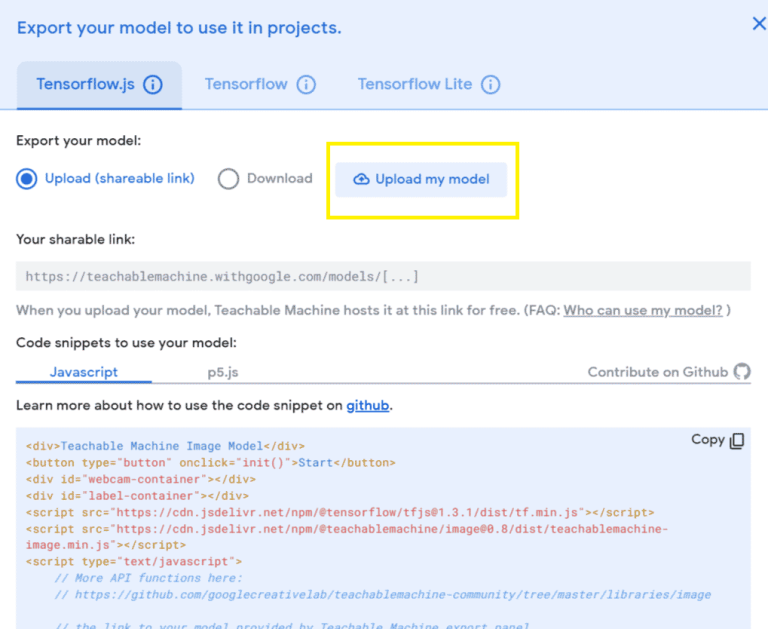Select the Download radio option

point(228,179)
